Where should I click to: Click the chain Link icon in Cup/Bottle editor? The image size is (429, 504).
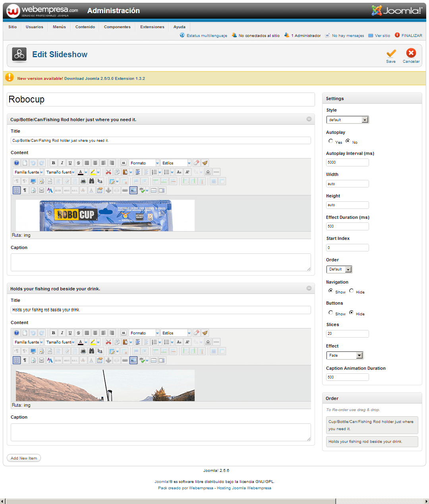tap(125, 190)
